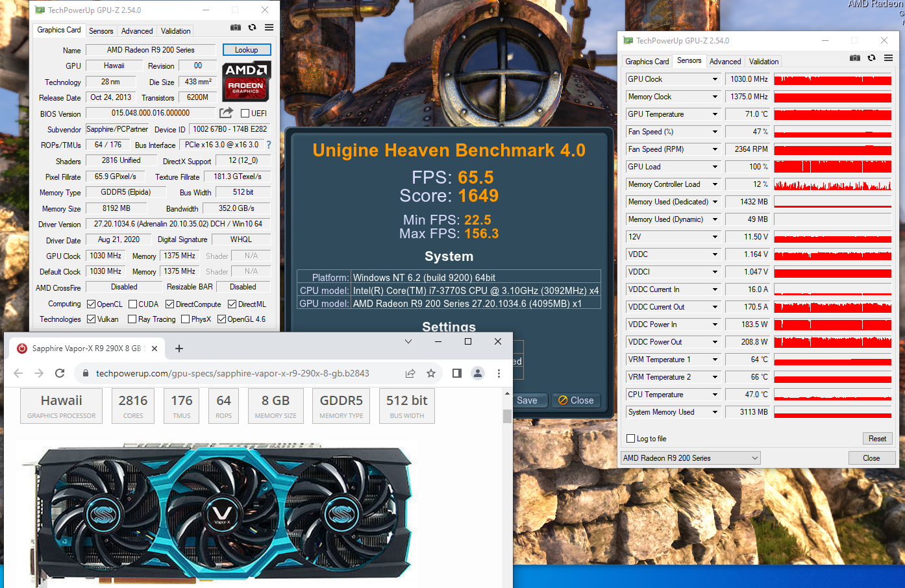Share this page from the address bar
The image size is (905, 588).
click(410, 373)
